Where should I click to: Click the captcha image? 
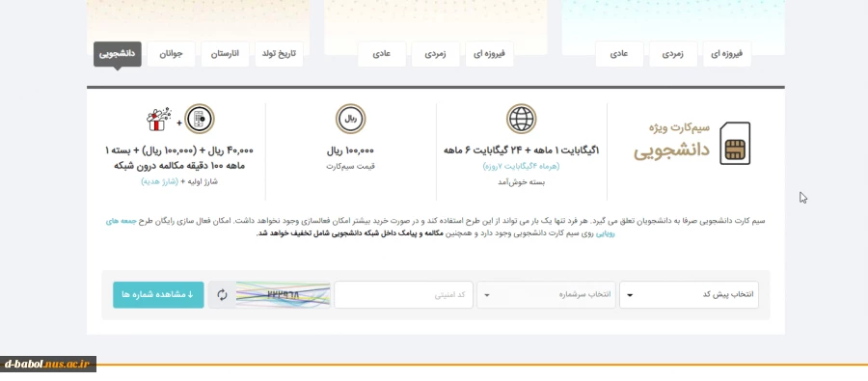[x=284, y=294]
